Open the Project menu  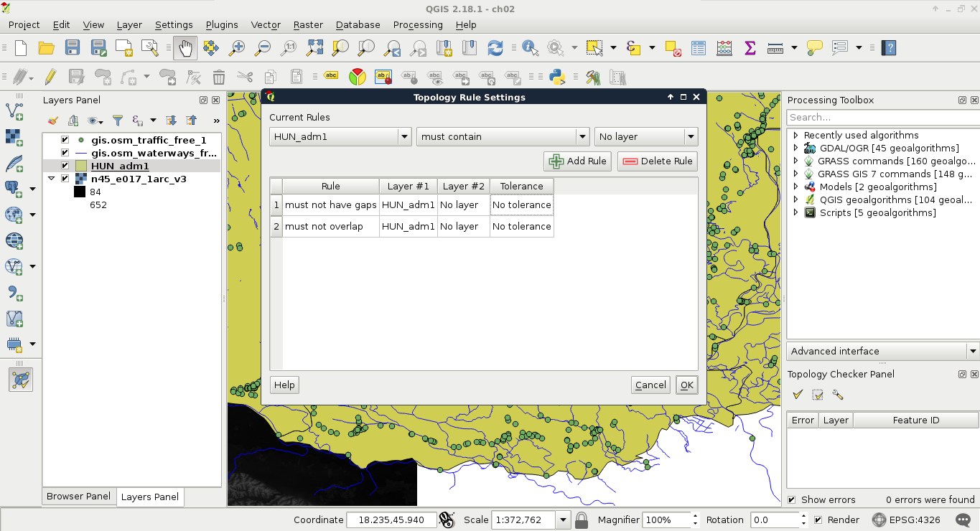[x=24, y=24]
